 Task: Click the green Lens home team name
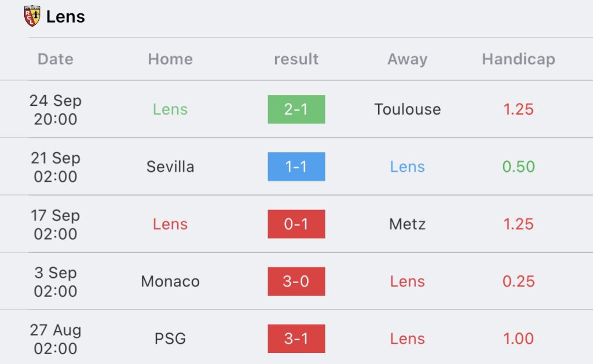(x=170, y=109)
